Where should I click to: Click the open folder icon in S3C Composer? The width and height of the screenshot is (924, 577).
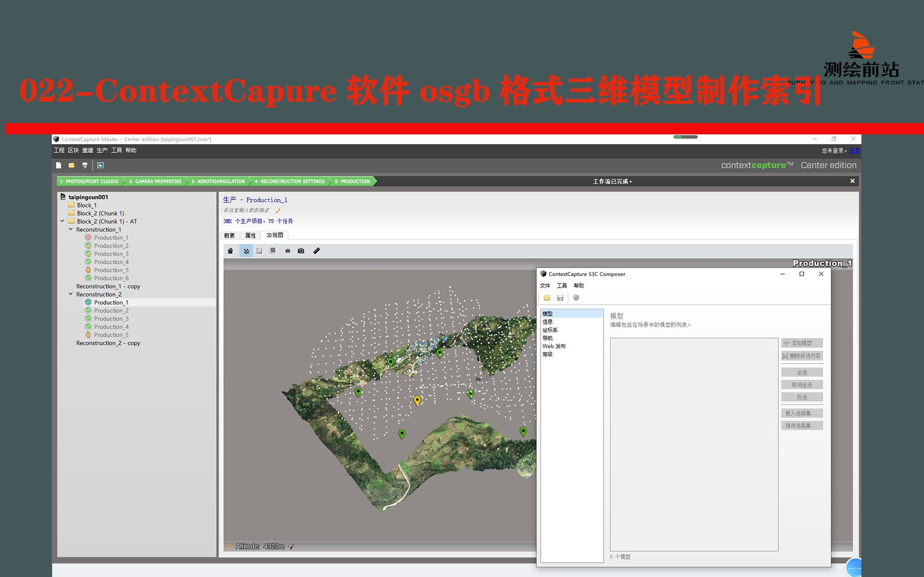(x=547, y=298)
